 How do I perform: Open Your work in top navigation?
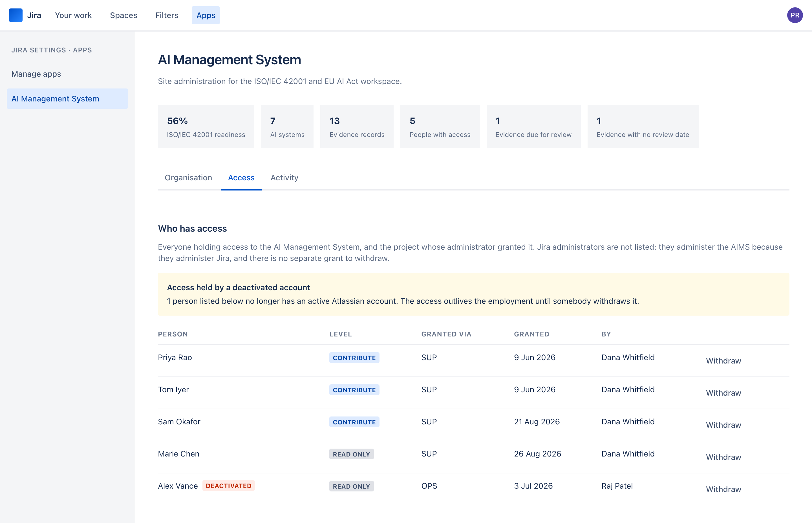pyautogui.click(x=73, y=15)
